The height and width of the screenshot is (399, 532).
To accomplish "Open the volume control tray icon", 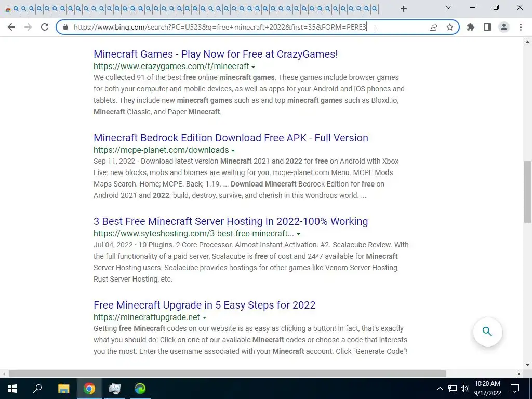I will (x=464, y=389).
